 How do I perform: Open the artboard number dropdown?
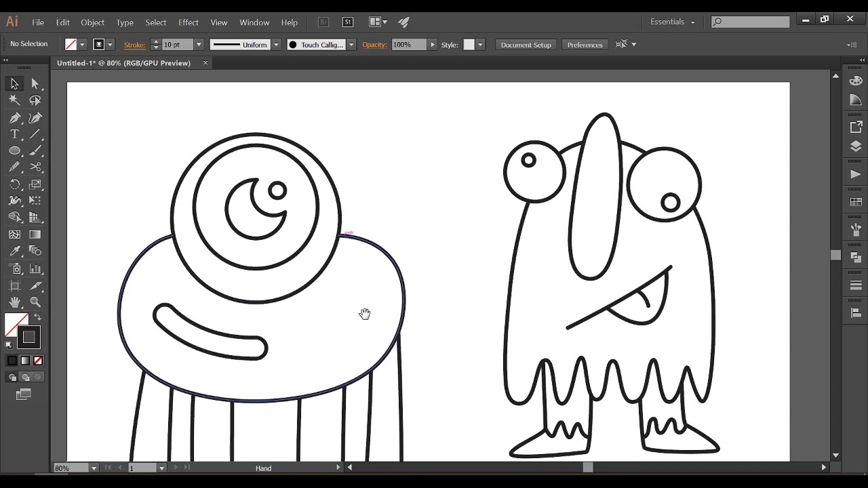click(161, 468)
